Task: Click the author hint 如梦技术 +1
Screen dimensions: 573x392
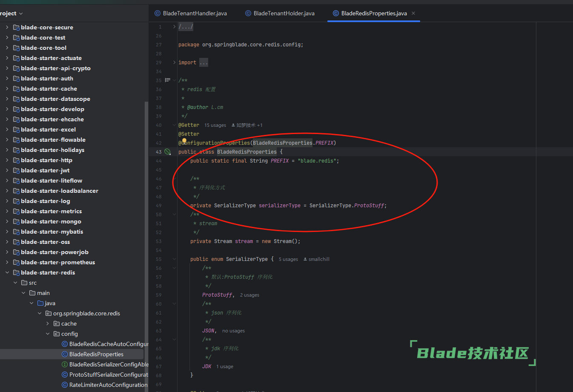Action: [x=247, y=125]
